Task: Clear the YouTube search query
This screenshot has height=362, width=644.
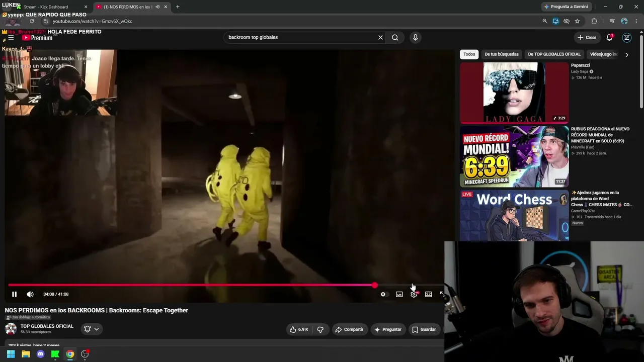Action: [380, 37]
